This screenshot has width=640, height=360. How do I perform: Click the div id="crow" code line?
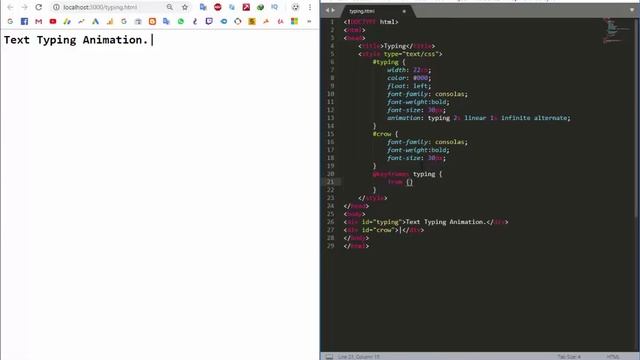click(384, 230)
